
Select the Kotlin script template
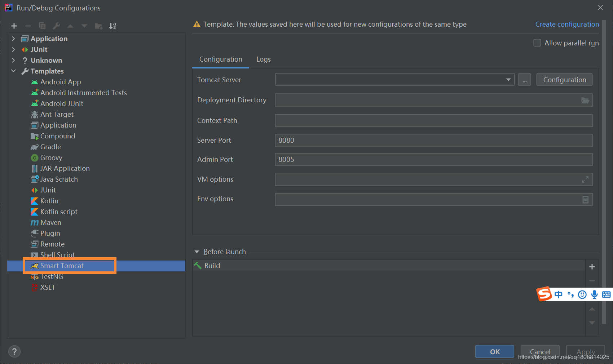coord(59,212)
